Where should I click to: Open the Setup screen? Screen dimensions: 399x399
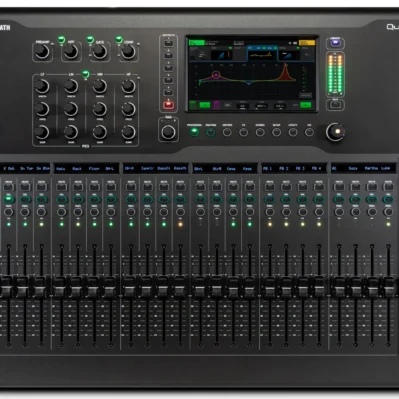pyautogui.click(x=276, y=132)
